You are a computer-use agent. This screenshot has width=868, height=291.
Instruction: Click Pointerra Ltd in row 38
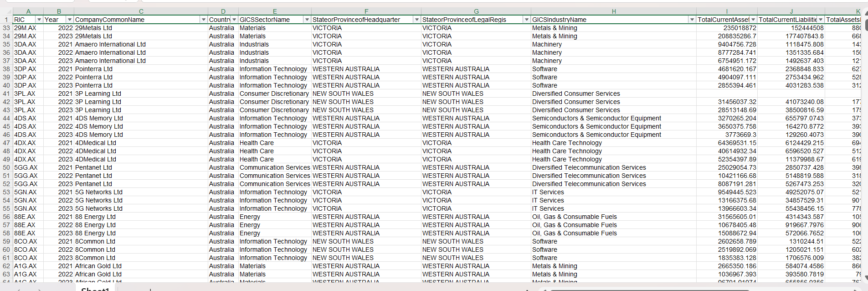(94, 69)
